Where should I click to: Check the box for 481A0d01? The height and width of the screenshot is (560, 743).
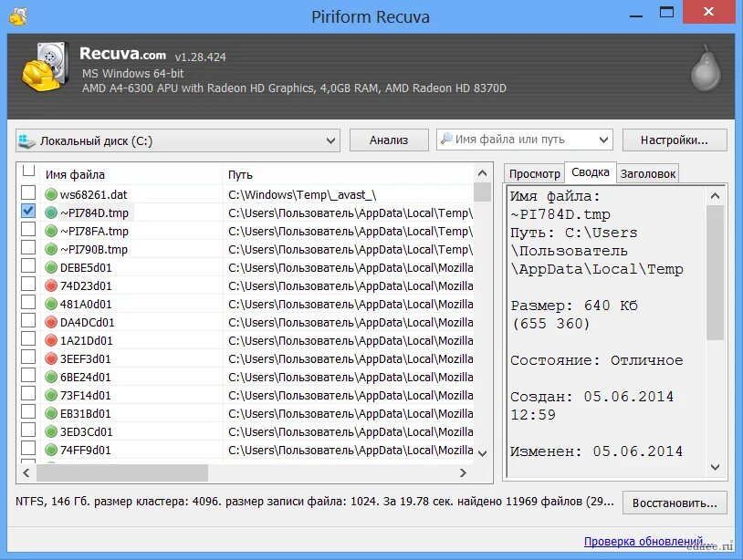click(x=28, y=302)
